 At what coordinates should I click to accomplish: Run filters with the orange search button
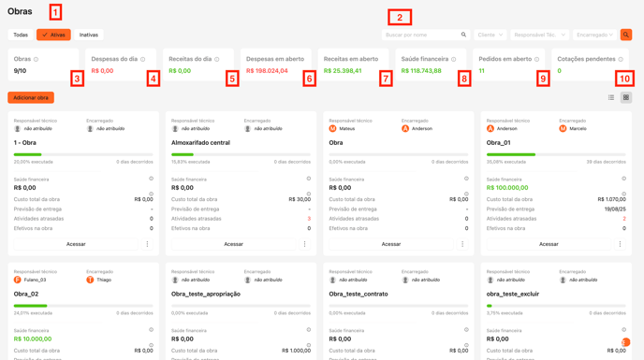[x=626, y=35]
